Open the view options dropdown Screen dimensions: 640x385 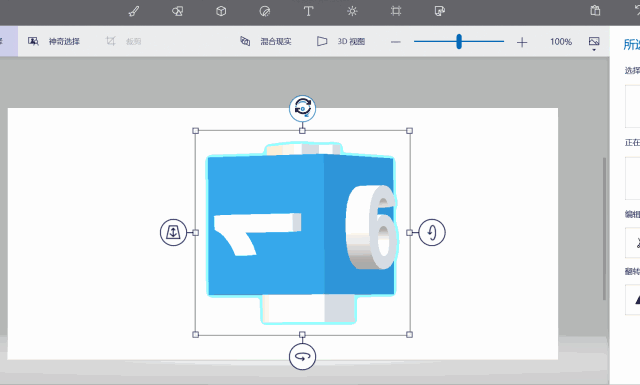click(x=594, y=43)
